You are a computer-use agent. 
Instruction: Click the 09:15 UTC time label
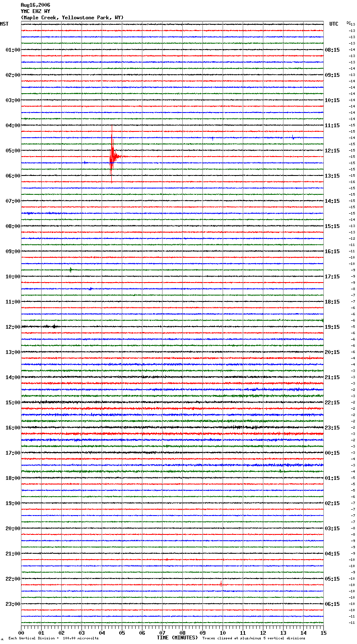point(332,75)
